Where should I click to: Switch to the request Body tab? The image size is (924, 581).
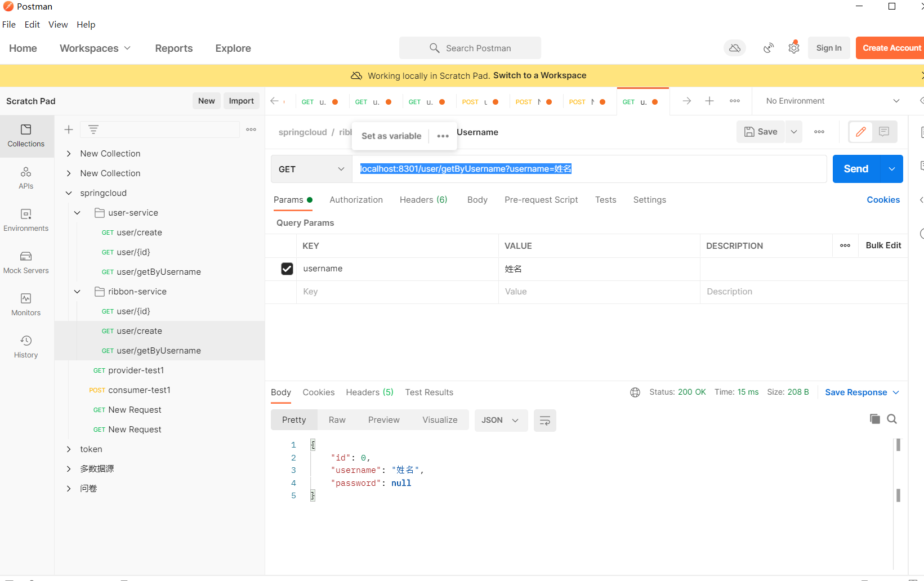coord(477,200)
